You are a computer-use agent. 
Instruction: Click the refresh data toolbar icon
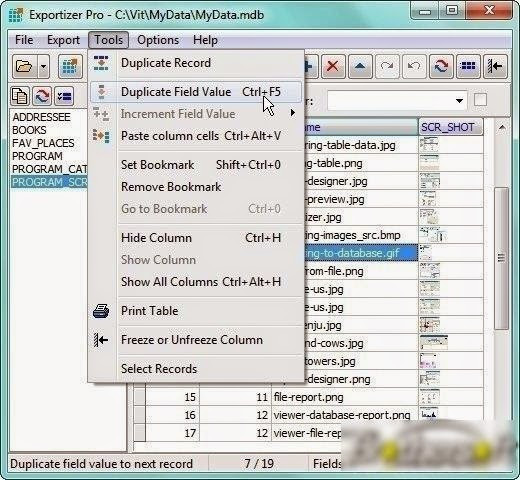tap(441, 66)
